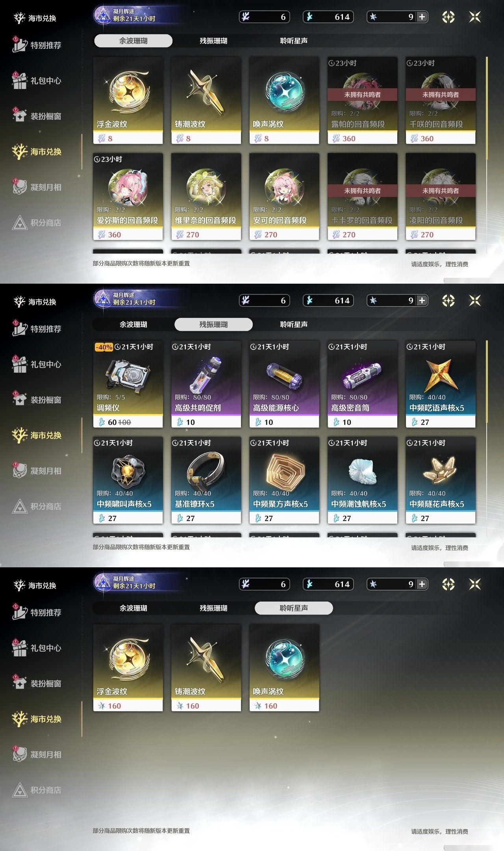Image resolution: width=504 pixels, height=851 pixels.
Task: Pick the 中频隧花声核x5 flower icon
Action: coord(440,470)
